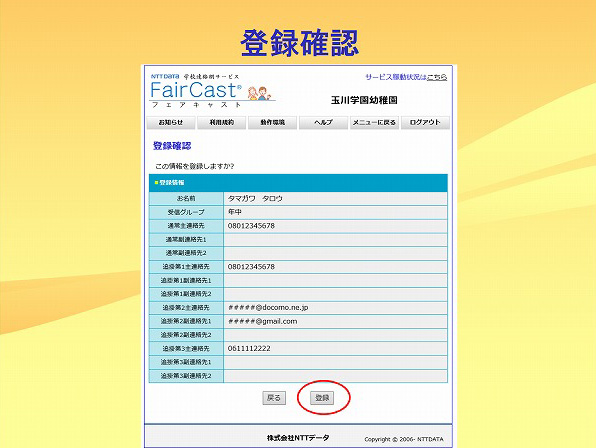Click the 受信グループ value 年中

point(235,212)
